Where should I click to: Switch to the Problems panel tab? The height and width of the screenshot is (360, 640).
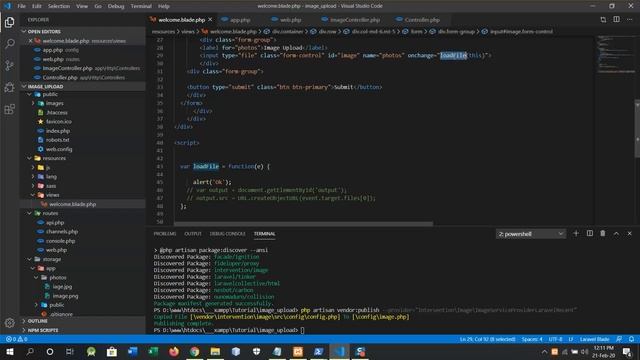164,234
